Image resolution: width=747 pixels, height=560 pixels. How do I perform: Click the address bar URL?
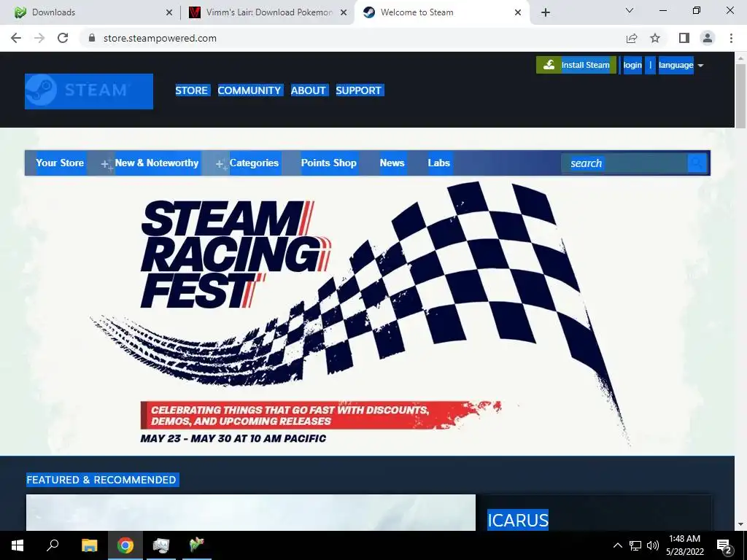160,38
